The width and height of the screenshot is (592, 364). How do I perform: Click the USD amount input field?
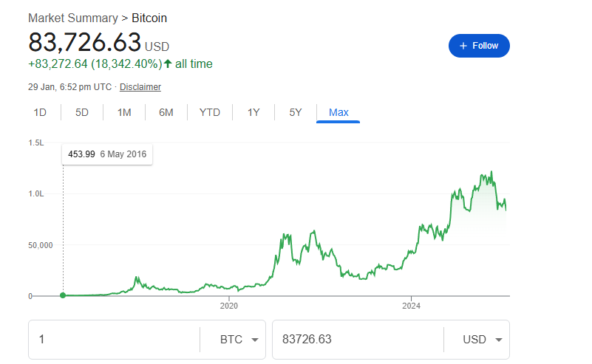(x=358, y=340)
